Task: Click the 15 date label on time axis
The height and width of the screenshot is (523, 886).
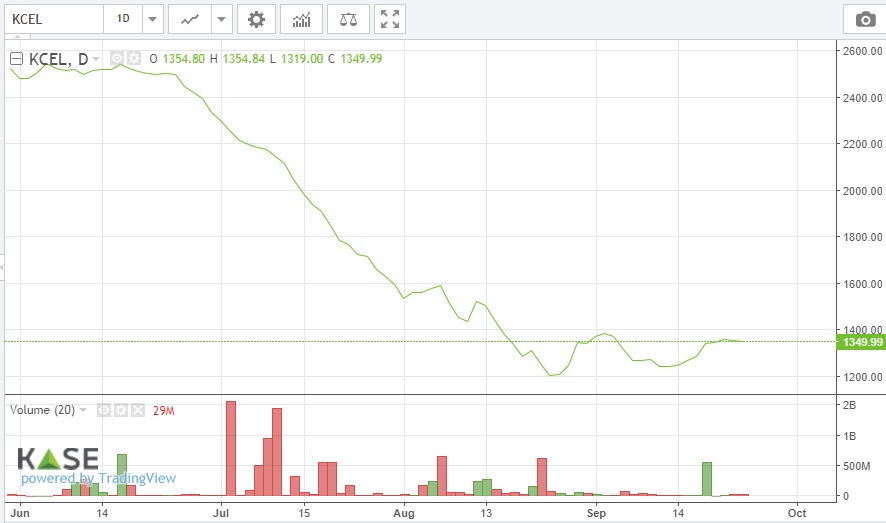Action: coord(304,513)
